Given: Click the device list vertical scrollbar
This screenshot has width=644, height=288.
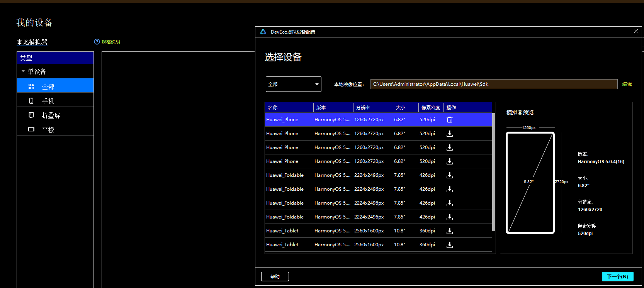Looking at the screenshot, I should click(494, 172).
